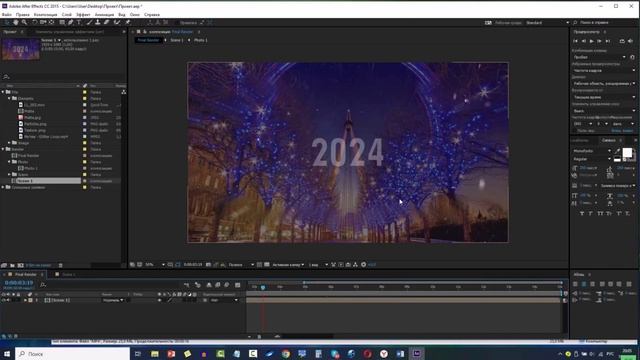
Task: Open the active camera view dropdown
Action: [x=288, y=264]
